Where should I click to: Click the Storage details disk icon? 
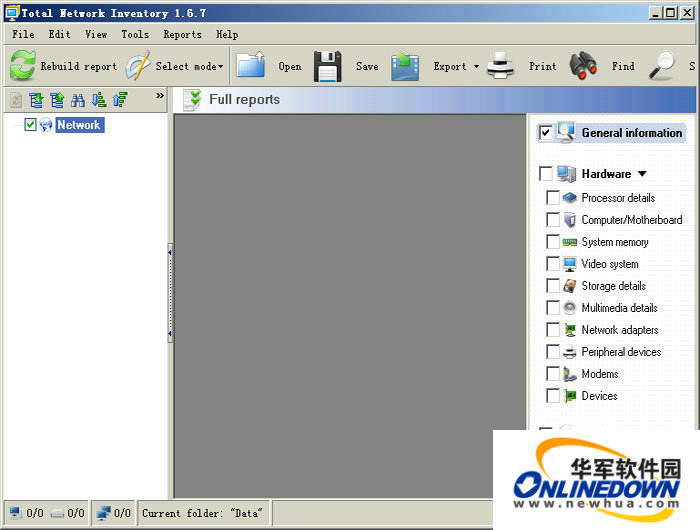[x=570, y=286]
